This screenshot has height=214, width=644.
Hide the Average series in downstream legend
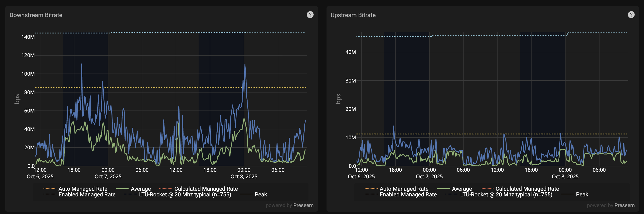(x=141, y=189)
